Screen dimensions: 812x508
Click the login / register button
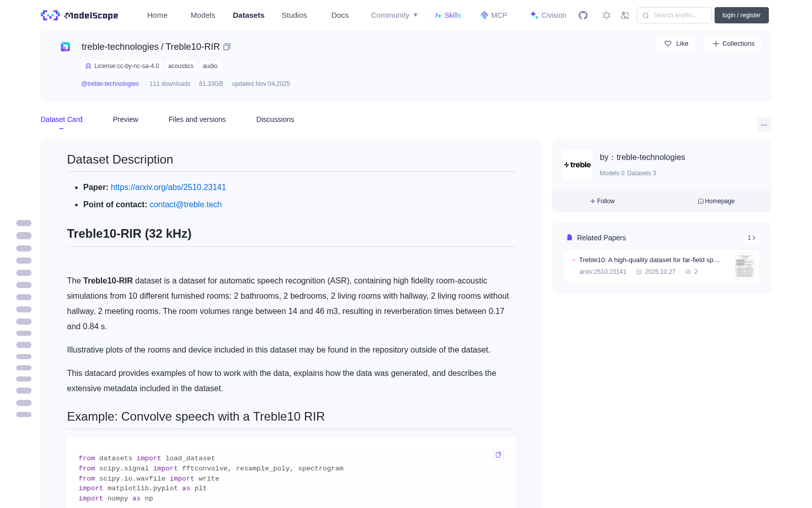point(741,15)
